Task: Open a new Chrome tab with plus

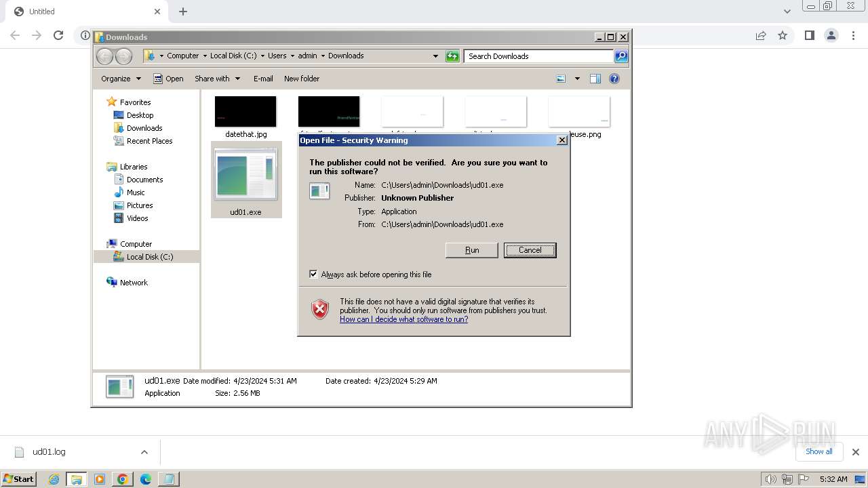Action: coord(183,12)
